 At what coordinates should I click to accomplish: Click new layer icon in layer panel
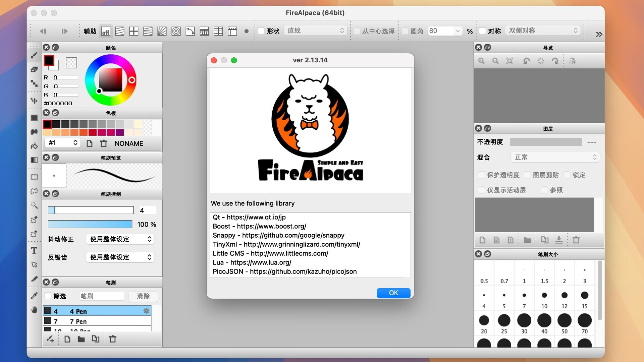point(482,240)
